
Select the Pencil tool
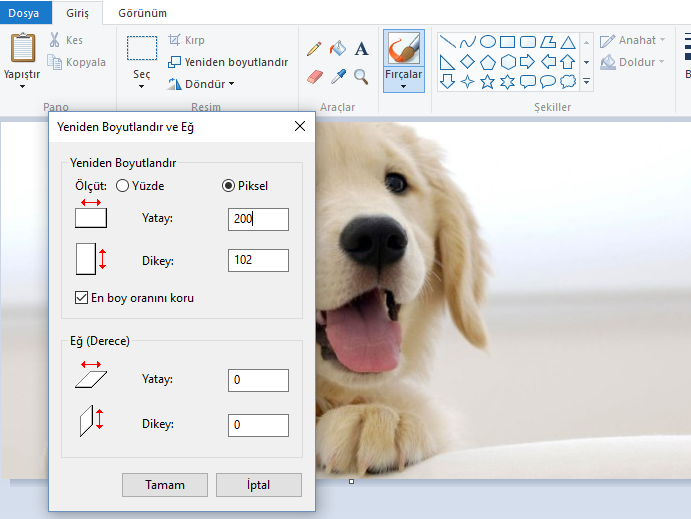pyautogui.click(x=314, y=48)
